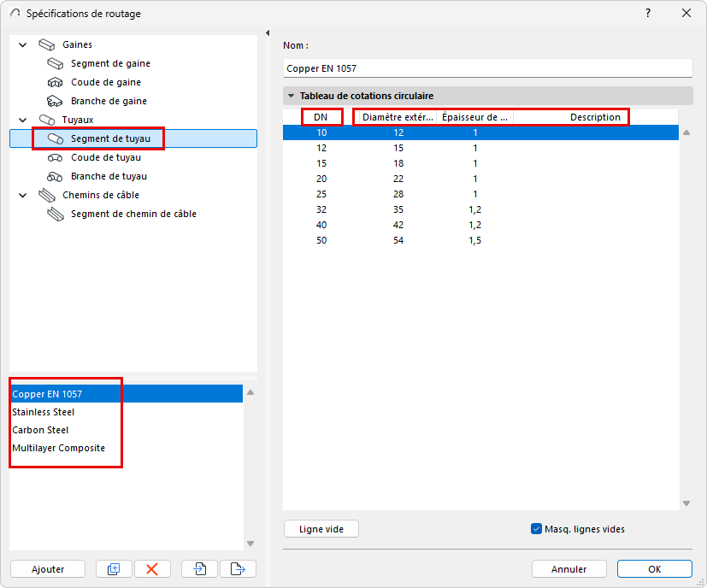
Task: Collapse the Chemins de câble tree group
Action: click(22, 195)
